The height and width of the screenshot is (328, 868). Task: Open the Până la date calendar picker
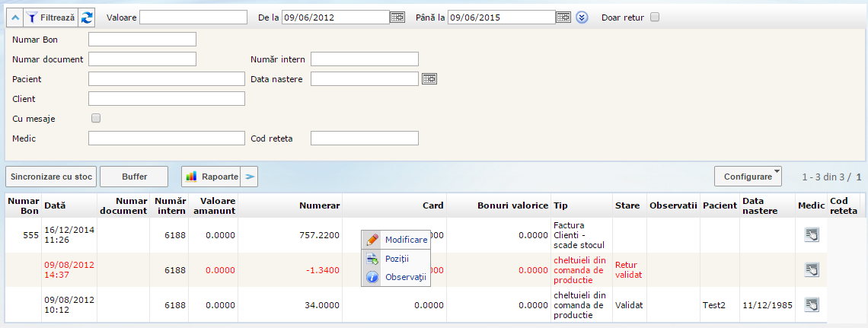563,17
